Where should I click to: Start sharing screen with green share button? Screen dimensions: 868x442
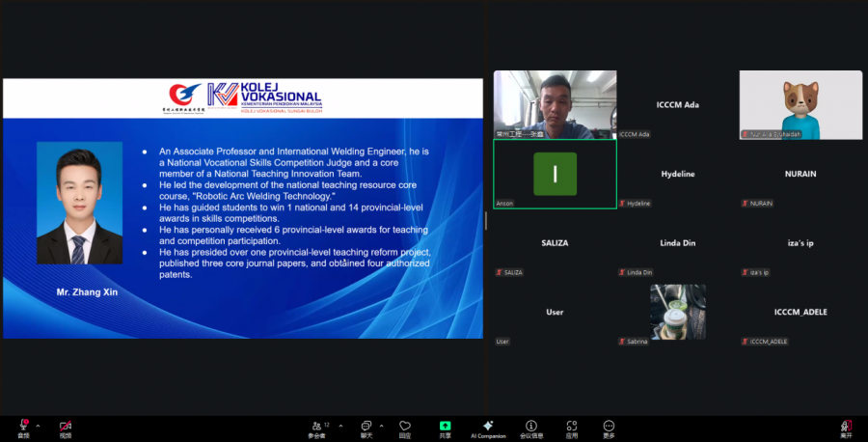coord(445,426)
